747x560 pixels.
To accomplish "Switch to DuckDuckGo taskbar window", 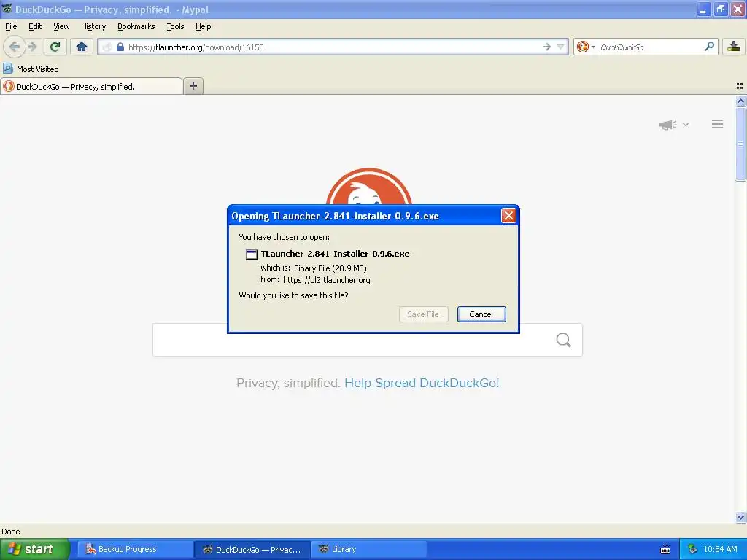I will click(x=252, y=549).
